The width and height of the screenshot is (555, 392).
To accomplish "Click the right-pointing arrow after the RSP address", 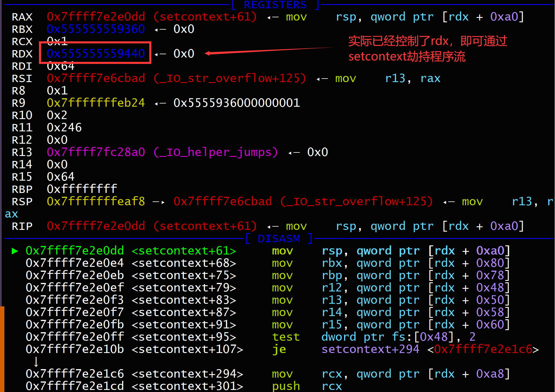I will click(x=159, y=202).
